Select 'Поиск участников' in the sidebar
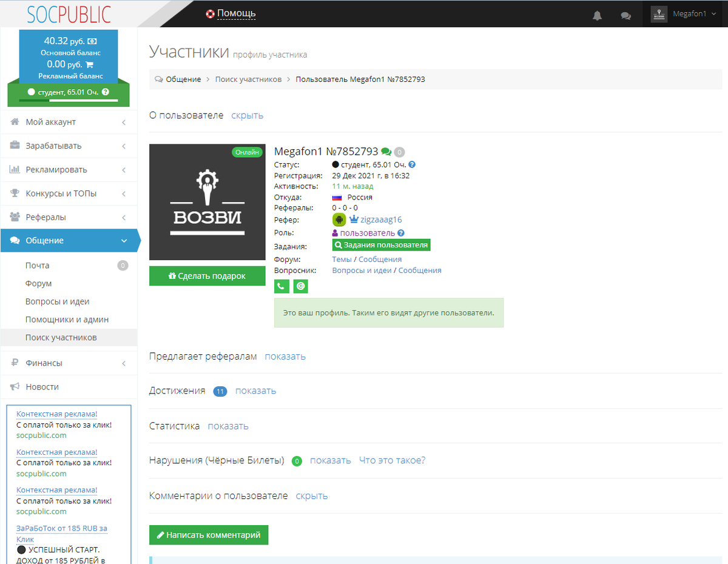This screenshot has height=564, width=728. click(x=69, y=338)
